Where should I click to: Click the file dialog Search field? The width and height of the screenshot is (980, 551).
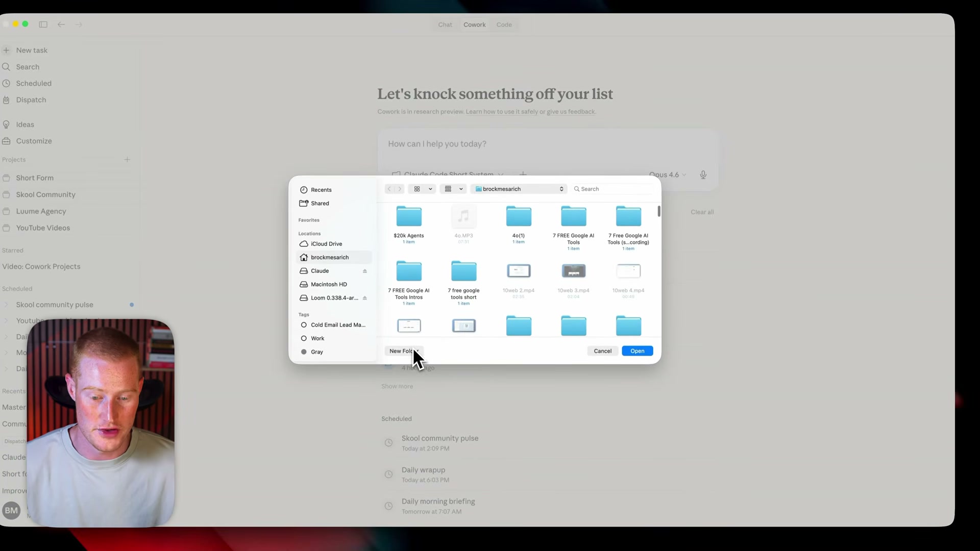click(613, 189)
